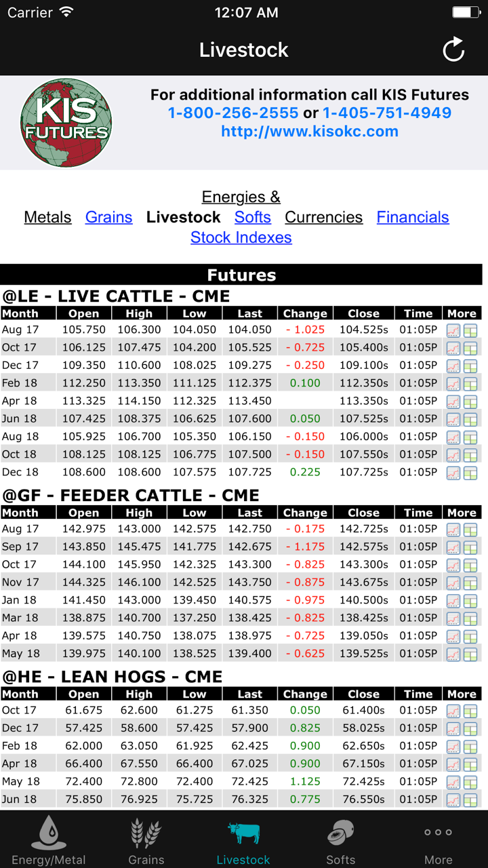Open the http://www.kisokc.com website link

(x=310, y=132)
